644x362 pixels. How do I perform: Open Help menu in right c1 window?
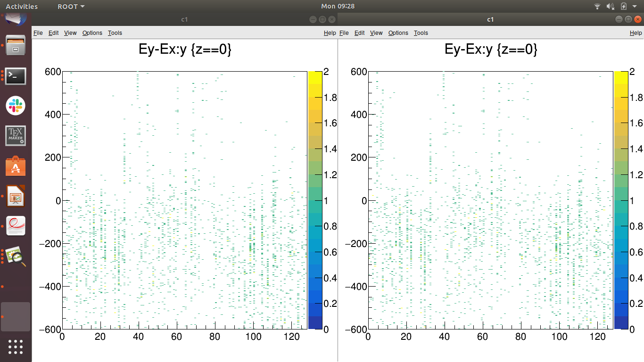click(636, 33)
